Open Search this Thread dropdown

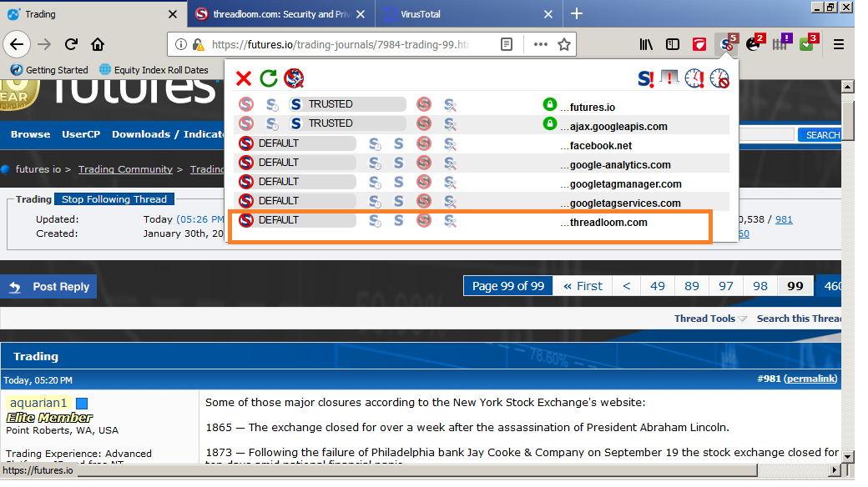click(798, 319)
